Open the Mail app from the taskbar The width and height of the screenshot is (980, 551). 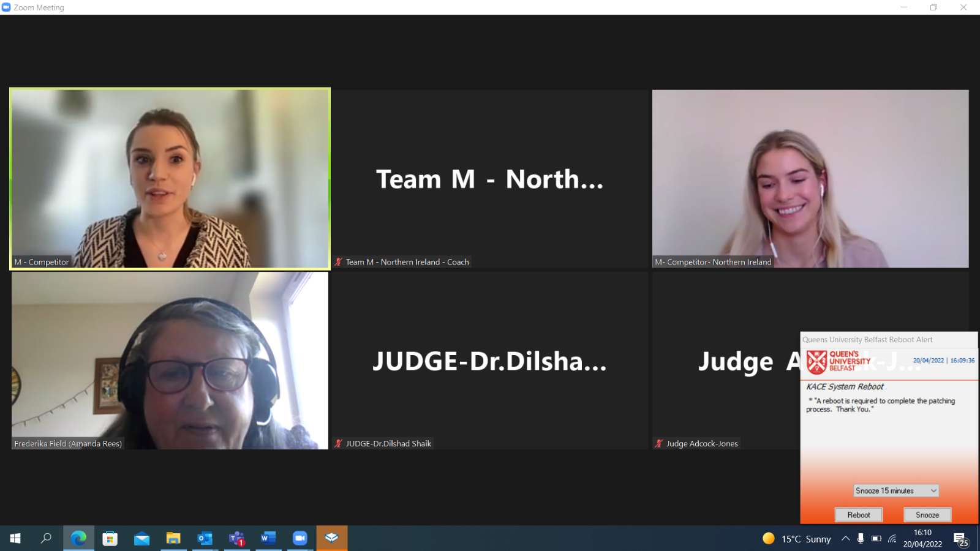pyautogui.click(x=141, y=538)
